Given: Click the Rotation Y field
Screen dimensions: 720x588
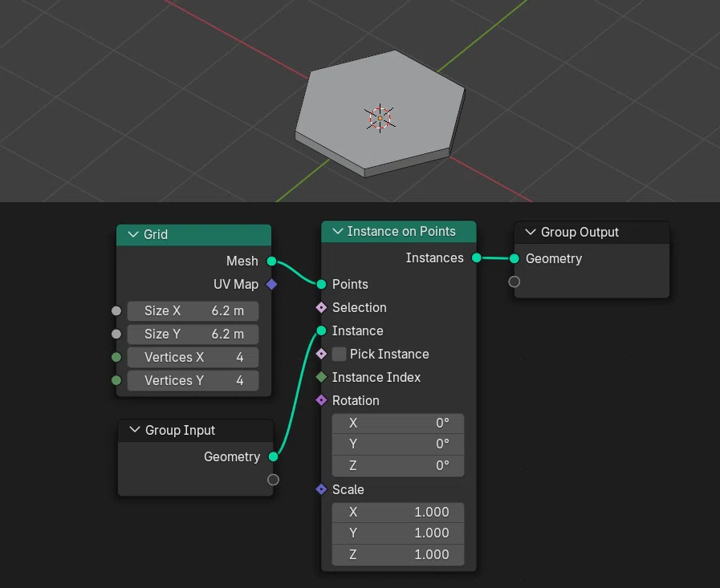Looking at the screenshot, I should tap(398, 444).
